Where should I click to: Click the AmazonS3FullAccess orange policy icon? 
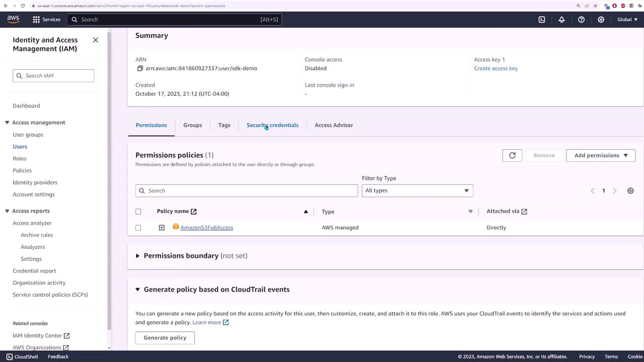[x=176, y=227]
